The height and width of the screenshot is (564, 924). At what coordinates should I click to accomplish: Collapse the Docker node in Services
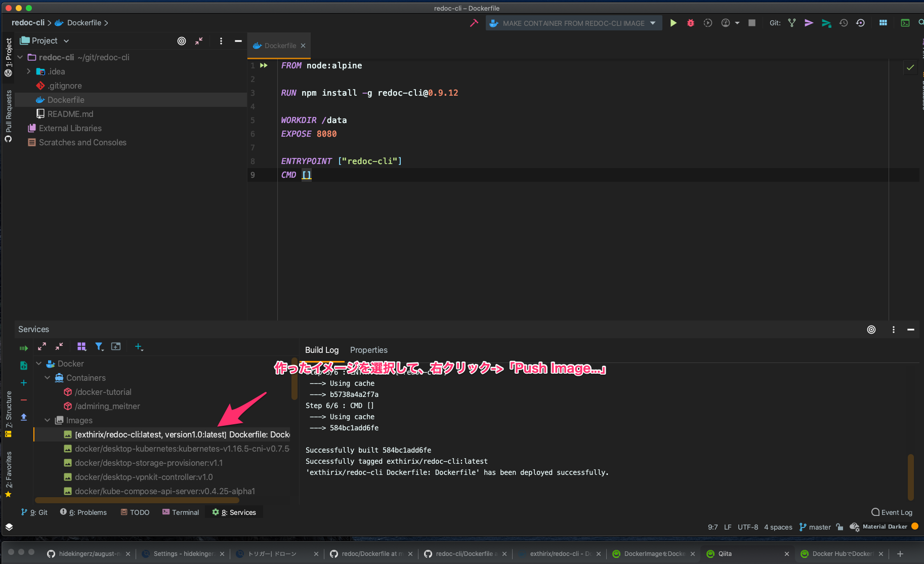tap(38, 364)
